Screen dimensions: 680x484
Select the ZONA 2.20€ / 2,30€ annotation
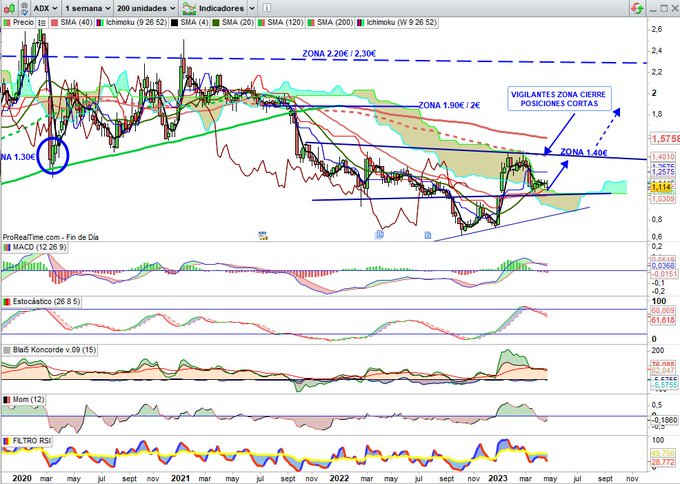pos(339,54)
